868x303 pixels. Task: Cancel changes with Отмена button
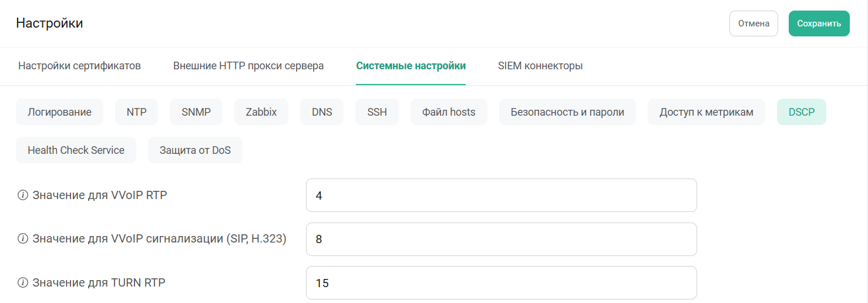point(753,23)
